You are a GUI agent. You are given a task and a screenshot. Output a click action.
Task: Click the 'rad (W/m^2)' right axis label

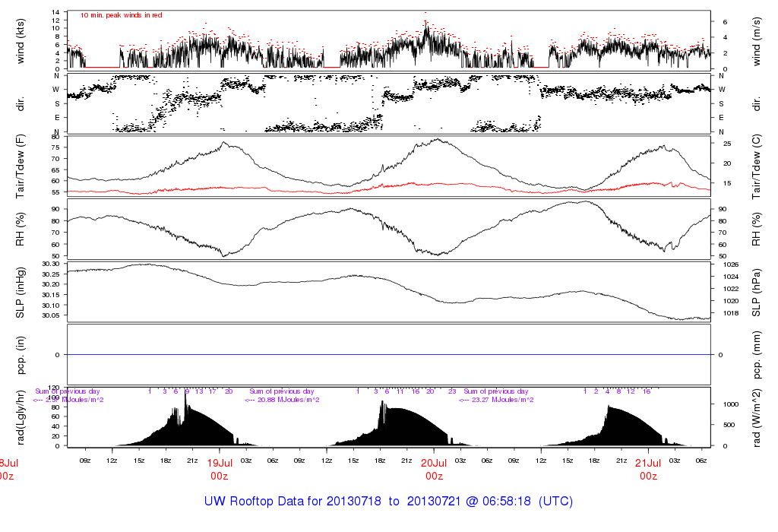click(x=756, y=418)
